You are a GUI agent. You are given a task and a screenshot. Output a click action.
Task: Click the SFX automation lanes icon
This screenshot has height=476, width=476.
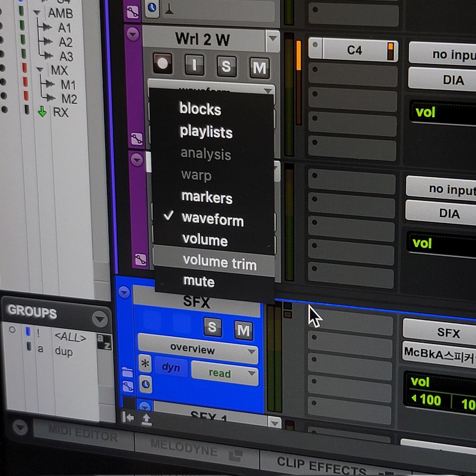(128, 386)
